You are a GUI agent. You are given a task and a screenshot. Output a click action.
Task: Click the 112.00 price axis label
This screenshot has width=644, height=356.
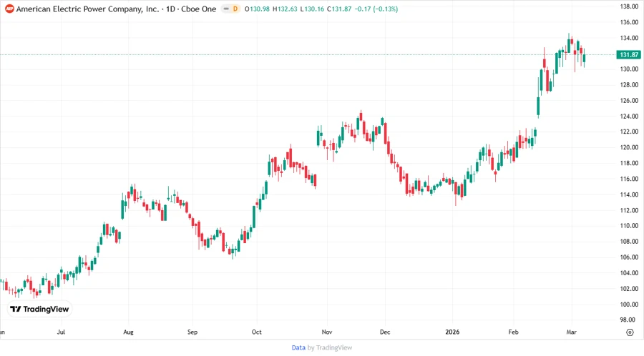pos(629,210)
